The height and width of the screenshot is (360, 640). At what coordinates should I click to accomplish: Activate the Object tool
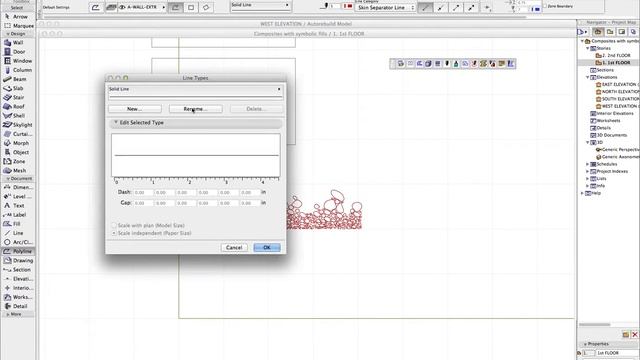pyautogui.click(x=18, y=152)
